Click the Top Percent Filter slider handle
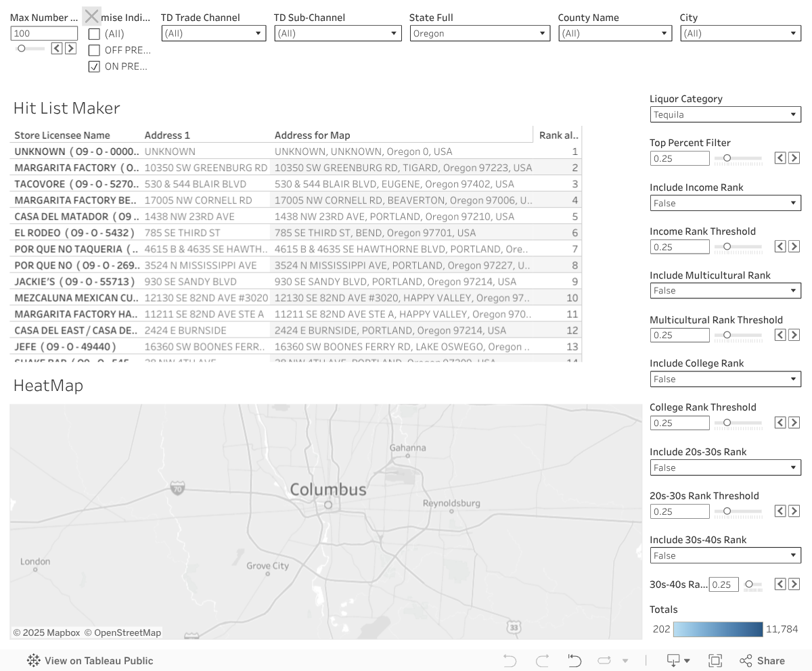812x671 pixels. (728, 158)
